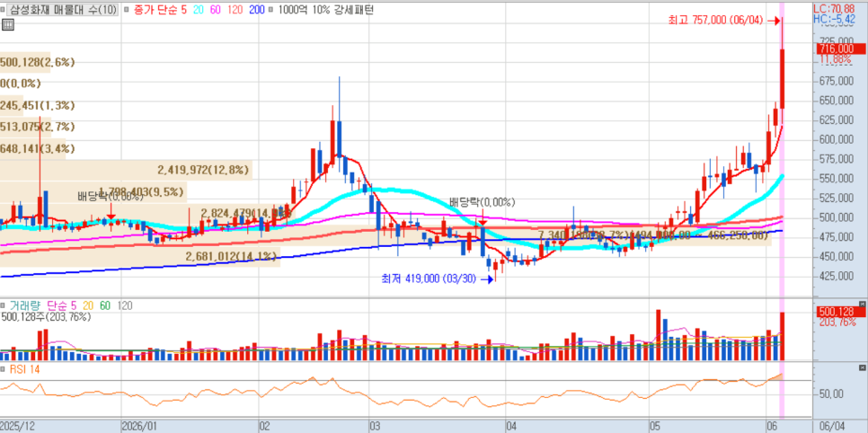Click the 배당락(0.00%) marker near late March
The height and width of the screenshot is (433, 868).
(483, 202)
